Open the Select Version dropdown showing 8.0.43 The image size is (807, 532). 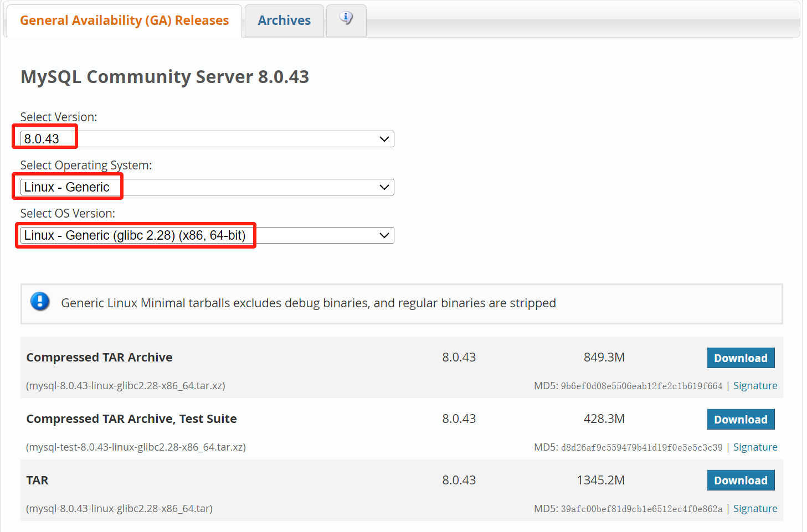pyautogui.click(x=207, y=139)
